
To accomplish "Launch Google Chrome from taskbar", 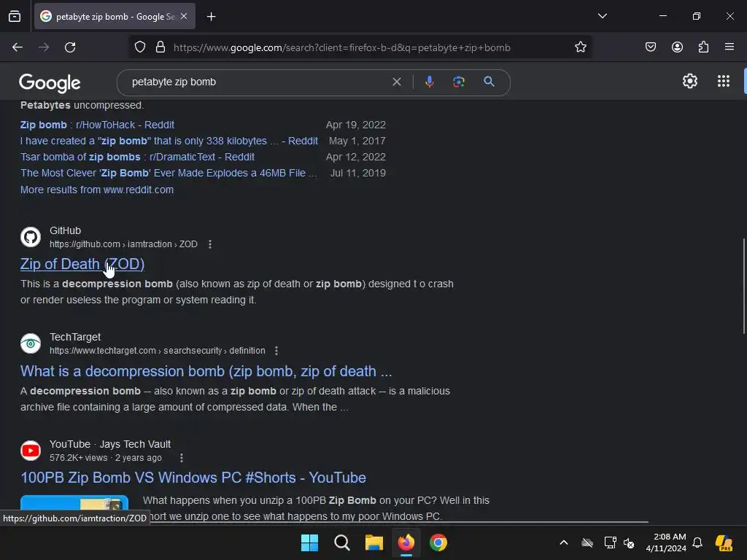I will [x=438, y=542].
